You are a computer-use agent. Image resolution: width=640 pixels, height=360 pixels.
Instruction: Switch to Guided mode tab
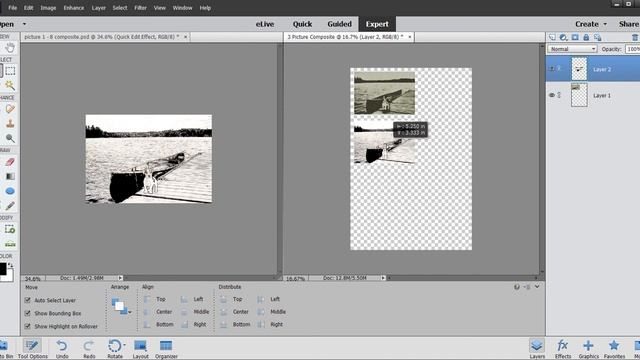tap(339, 24)
